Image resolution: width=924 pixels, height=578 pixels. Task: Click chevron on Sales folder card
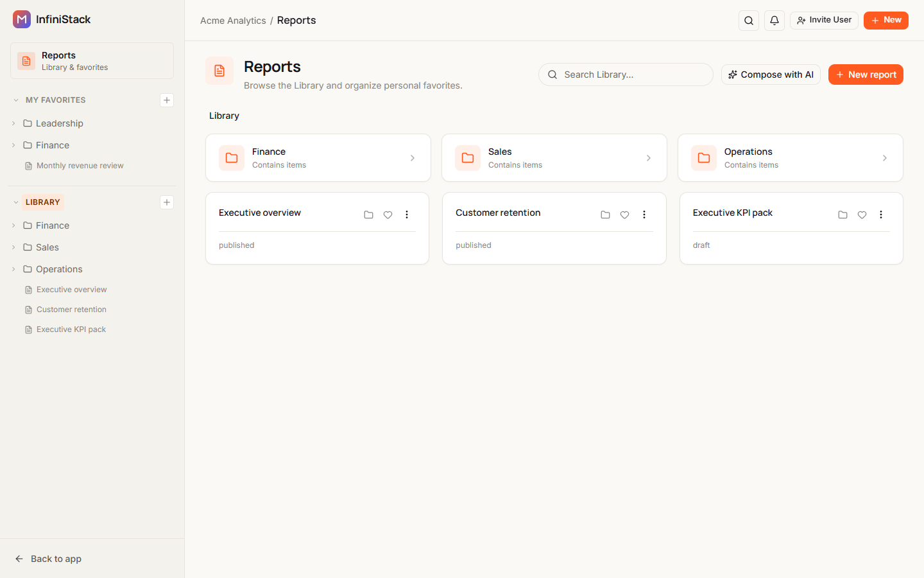pyautogui.click(x=649, y=158)
